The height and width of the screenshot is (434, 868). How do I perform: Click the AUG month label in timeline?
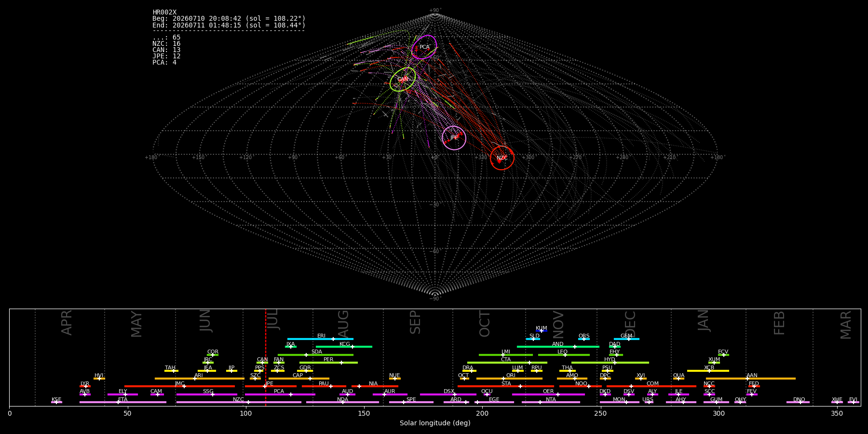click(x=343, y=324)
